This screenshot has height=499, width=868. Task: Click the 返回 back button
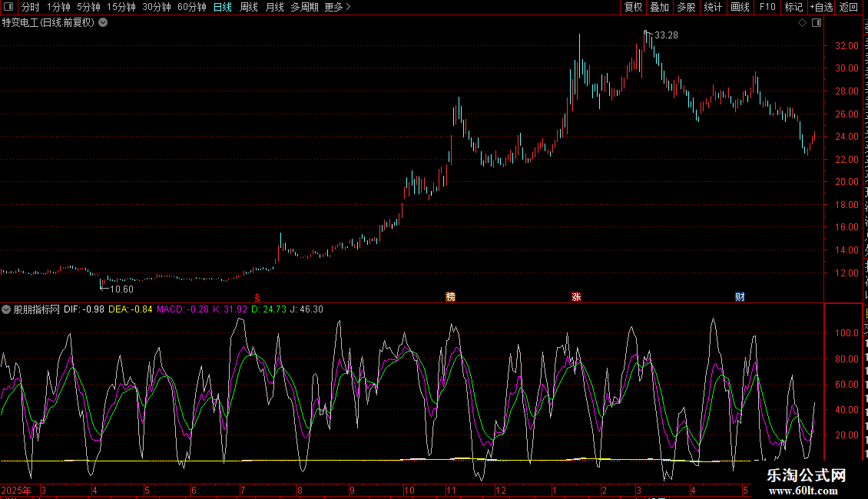click(848, 7)
